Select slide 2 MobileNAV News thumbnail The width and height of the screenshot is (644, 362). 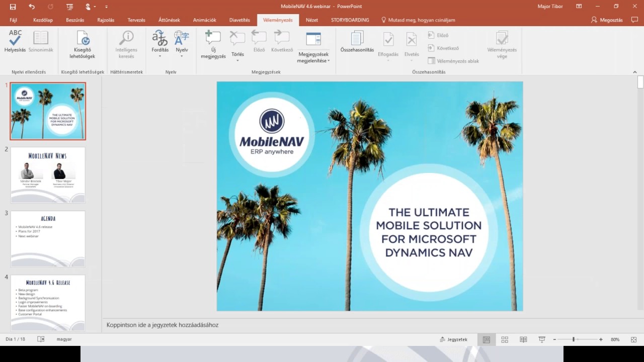(48, 175)
